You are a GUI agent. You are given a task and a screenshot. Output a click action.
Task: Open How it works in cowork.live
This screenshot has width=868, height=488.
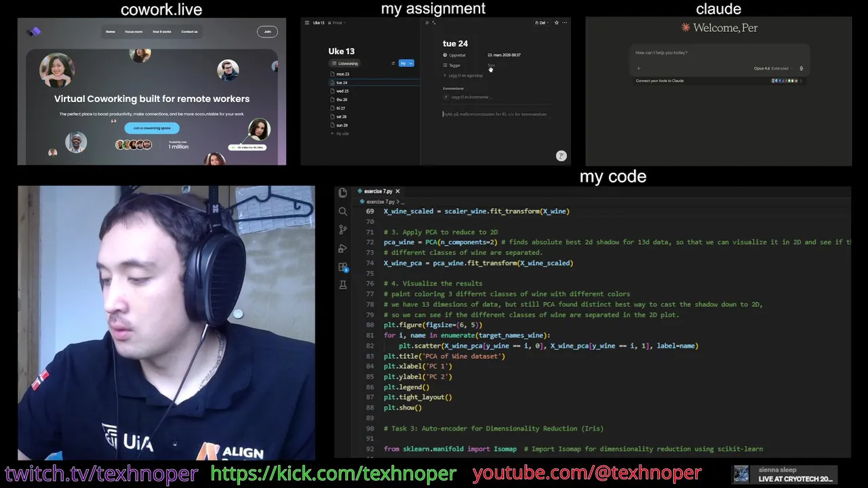click(162, 32)
